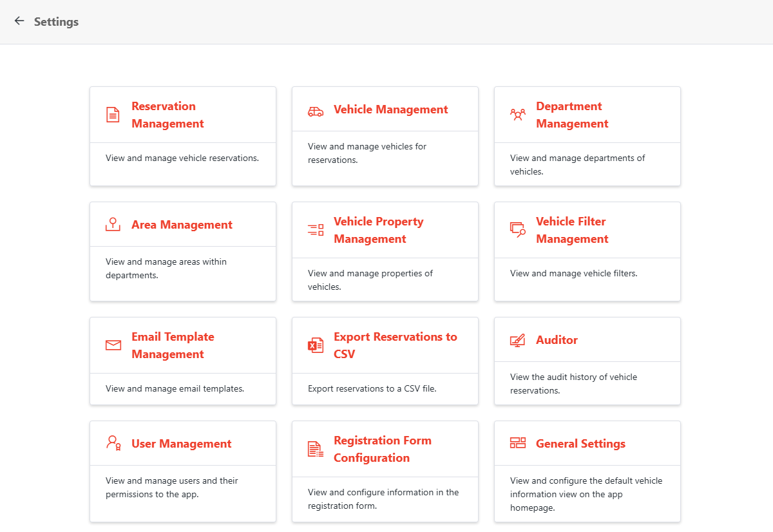773x532 pixels.
Task: Click the Registration Form Configuration form icon
Action: coord(315,448)
